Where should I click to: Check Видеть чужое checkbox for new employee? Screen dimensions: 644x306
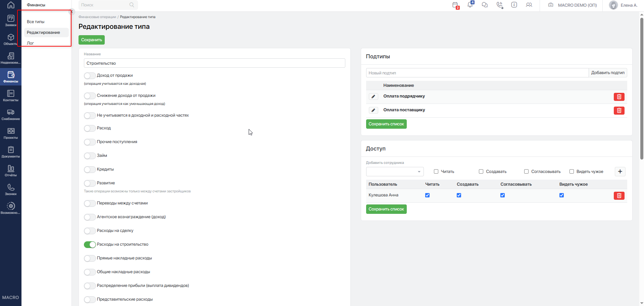tap(572, 172)
